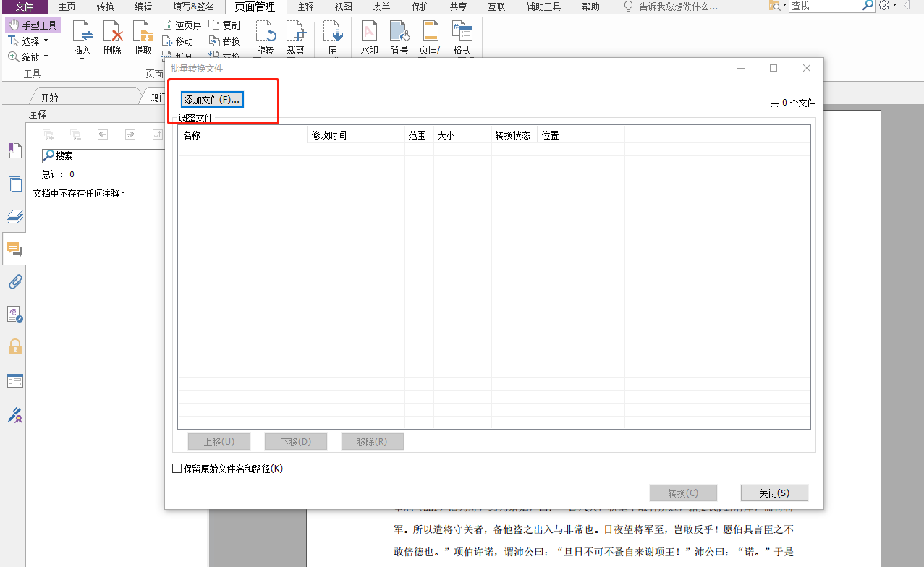Select the 提取 page tool
924x567 pixels.
pyautogui.click(x=143, y=36)
